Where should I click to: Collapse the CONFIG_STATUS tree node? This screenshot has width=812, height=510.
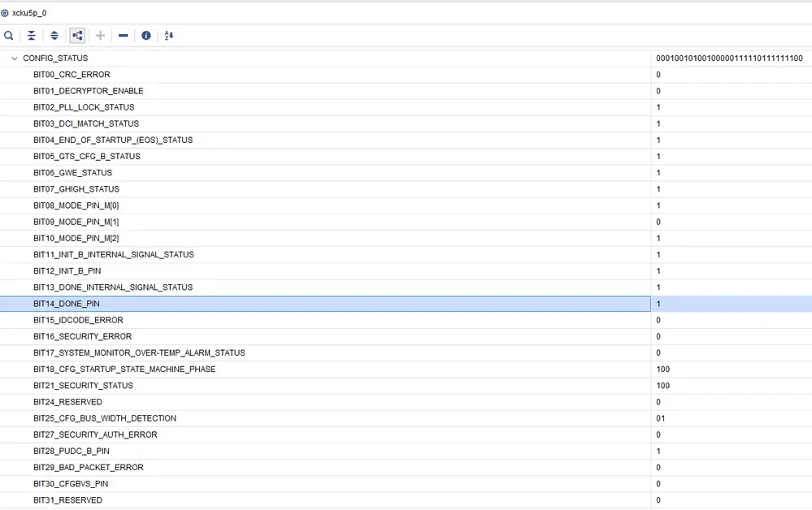click(x=15, y=58)
